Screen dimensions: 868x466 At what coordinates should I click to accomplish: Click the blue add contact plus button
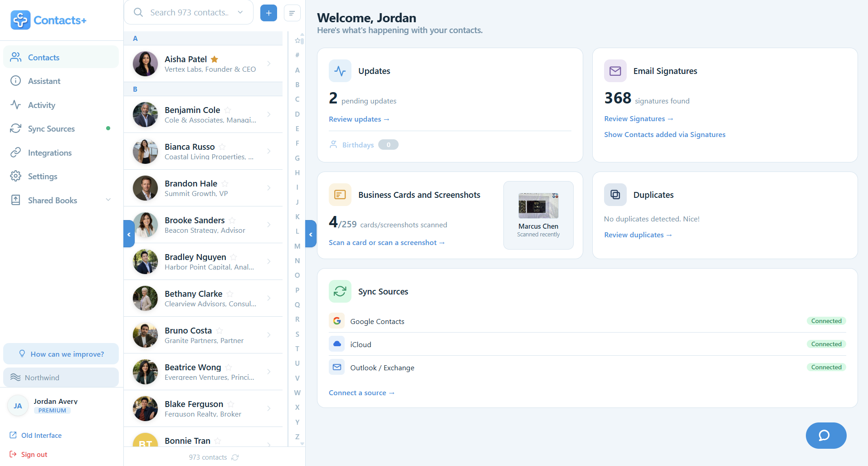coord(268,13)
